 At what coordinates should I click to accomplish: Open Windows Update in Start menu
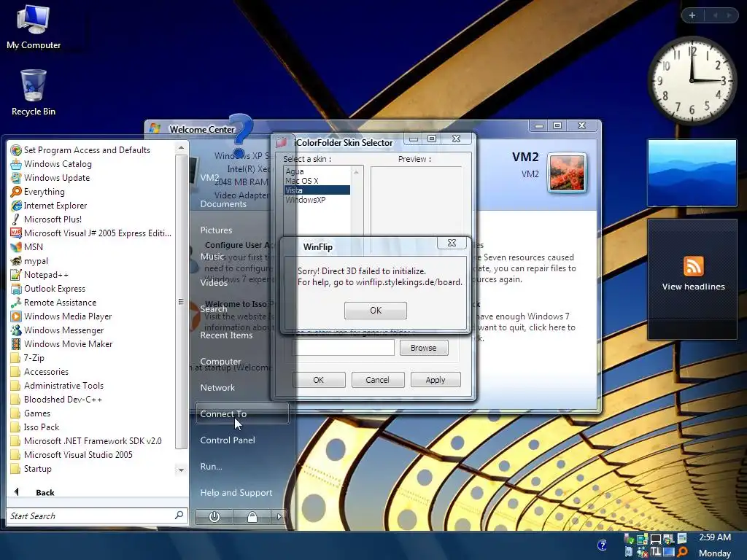click(50, 178)
